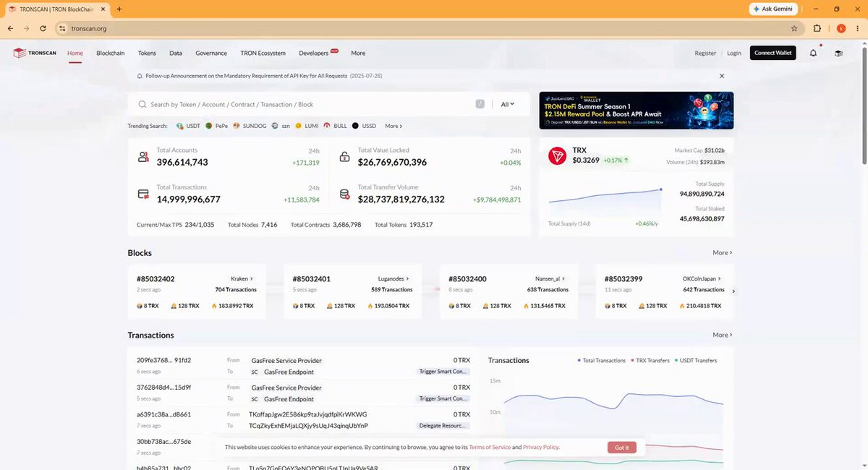The height and width of the screenshot is (470, 868).
Task: Accept cookies with Got It button
Action: click(622, 448)
